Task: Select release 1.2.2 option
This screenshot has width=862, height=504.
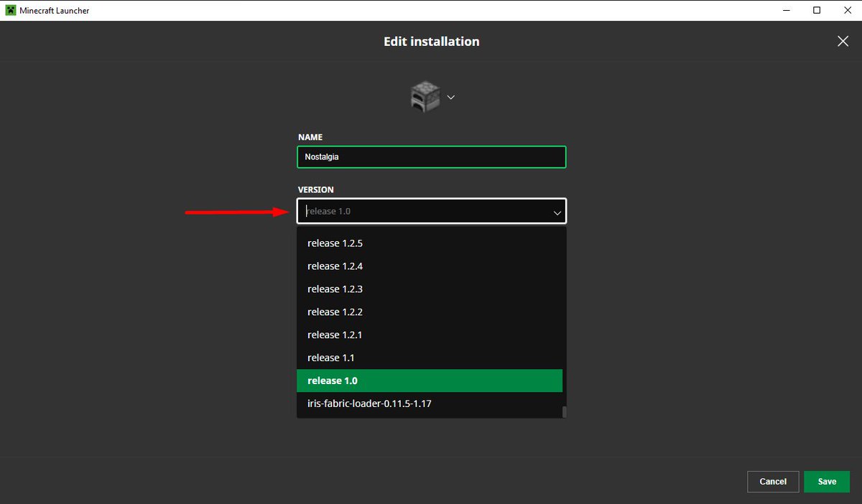Action: click(430, 312)
